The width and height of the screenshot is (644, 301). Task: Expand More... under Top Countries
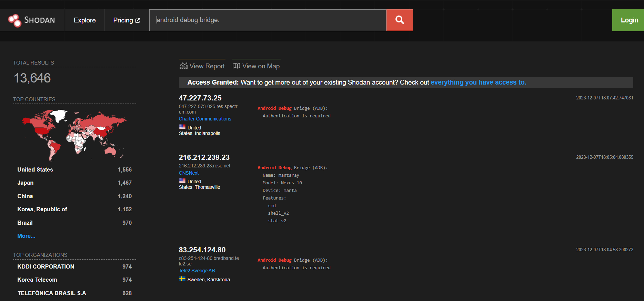[x=26, y=236]
